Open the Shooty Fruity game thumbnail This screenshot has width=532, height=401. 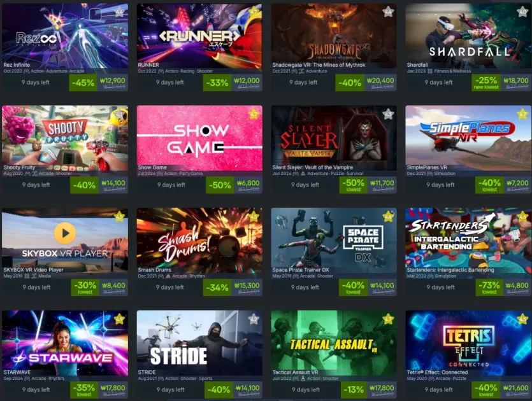[65, 138]
